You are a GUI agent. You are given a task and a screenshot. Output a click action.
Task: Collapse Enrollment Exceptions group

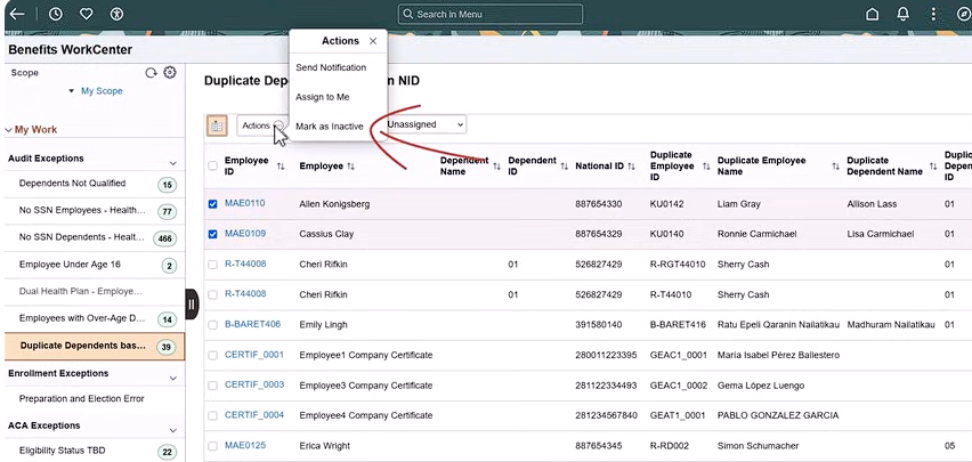pyautogui.click(x=172, y=378)
